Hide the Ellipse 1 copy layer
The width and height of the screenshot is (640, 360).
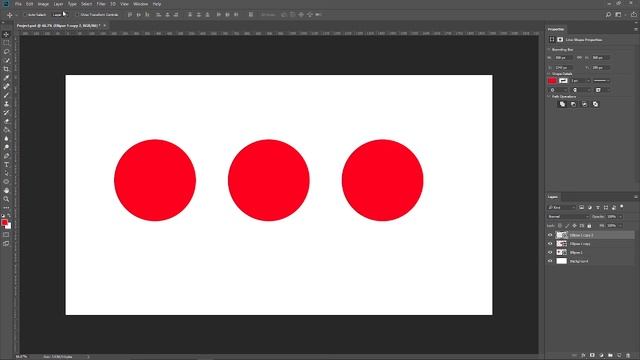(550, 244)
